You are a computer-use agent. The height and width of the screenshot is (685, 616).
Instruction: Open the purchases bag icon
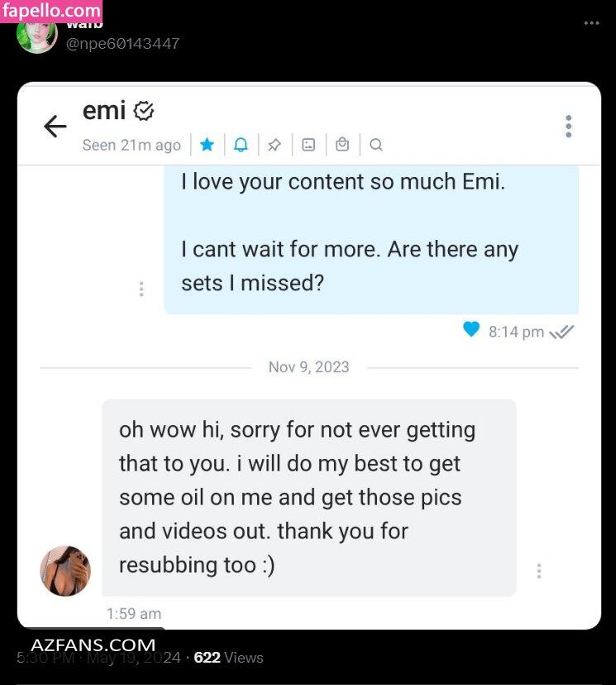point(342,145)
